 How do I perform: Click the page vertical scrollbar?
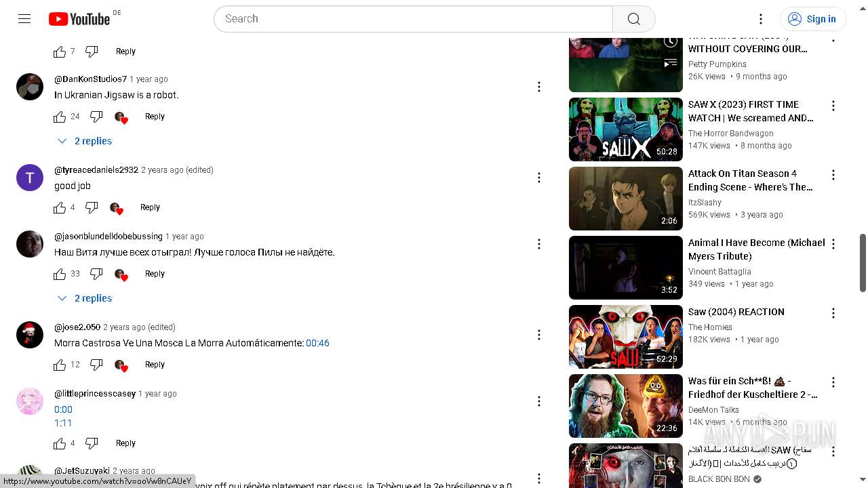(x=863, y=263)
